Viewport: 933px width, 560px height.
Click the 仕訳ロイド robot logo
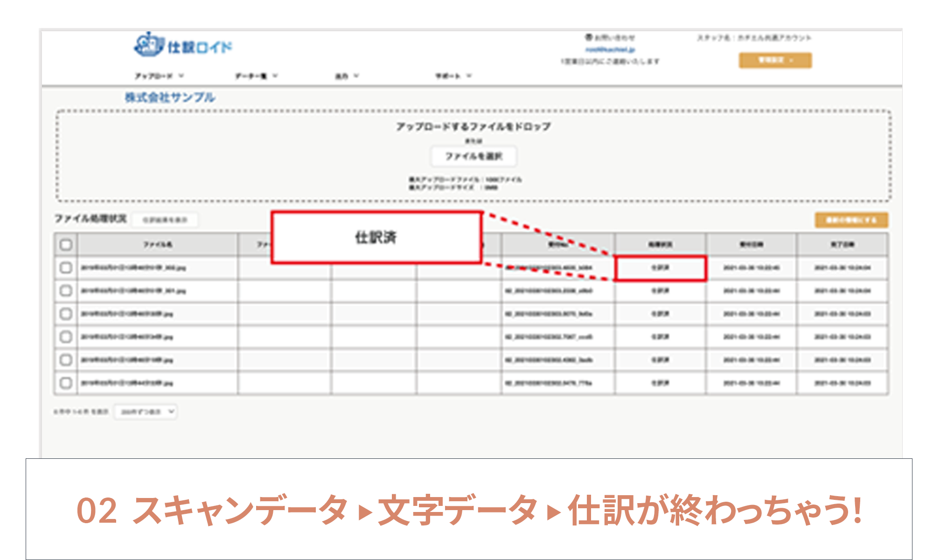pyautogui.click(x=147, y=46)
